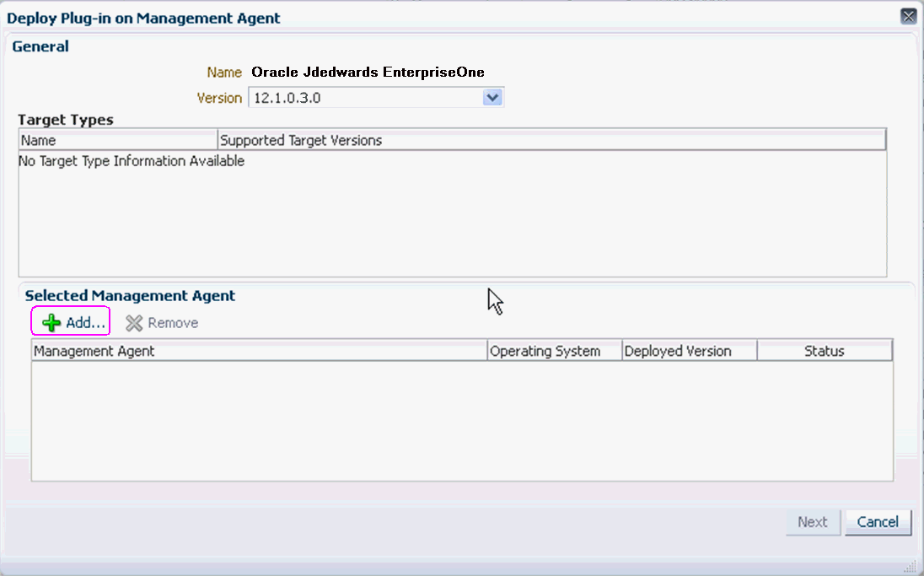The height and width of the screenshot is (576, 924).
Task: Click the gray X Remove icon
Action: (134, 323)
